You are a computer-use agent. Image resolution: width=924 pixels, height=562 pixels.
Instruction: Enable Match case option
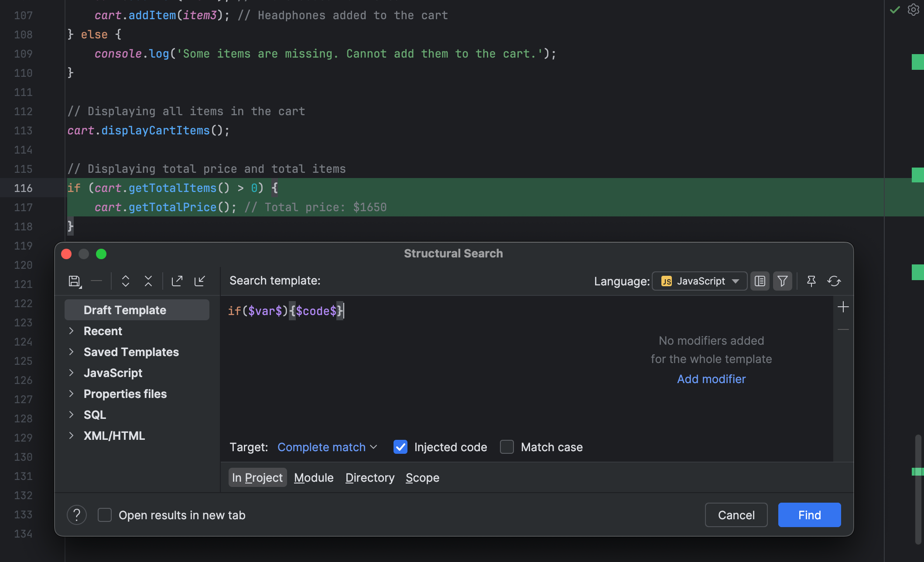pos(506,447)
